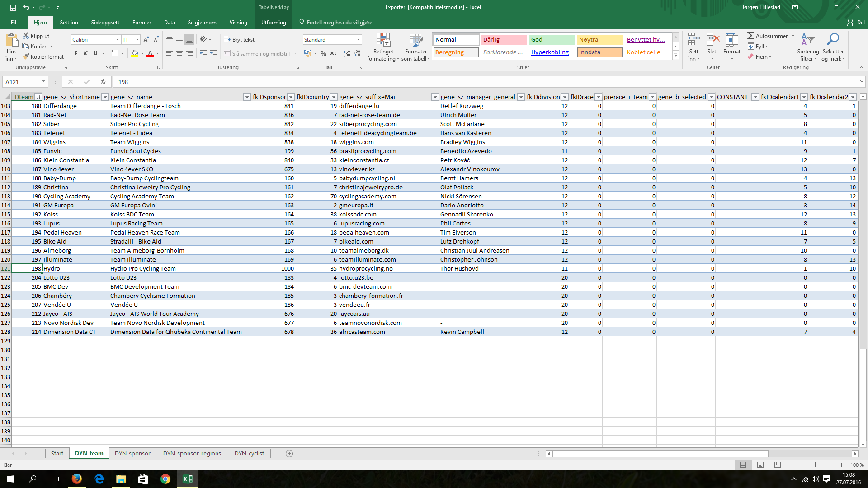Switch to the DYN_sponsor sheet tab
The height and width of the screenshot is (488, 868).
tap(132, 453)
